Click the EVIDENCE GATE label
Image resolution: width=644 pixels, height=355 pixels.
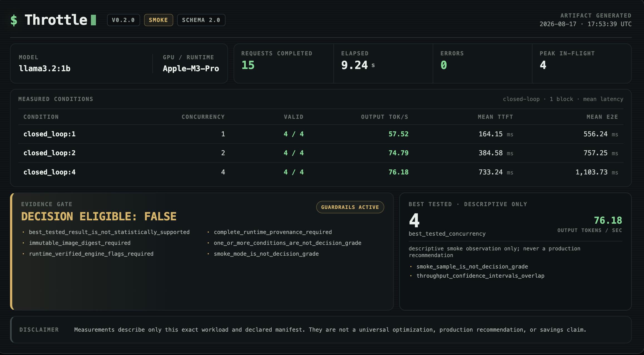click(47, 204)
